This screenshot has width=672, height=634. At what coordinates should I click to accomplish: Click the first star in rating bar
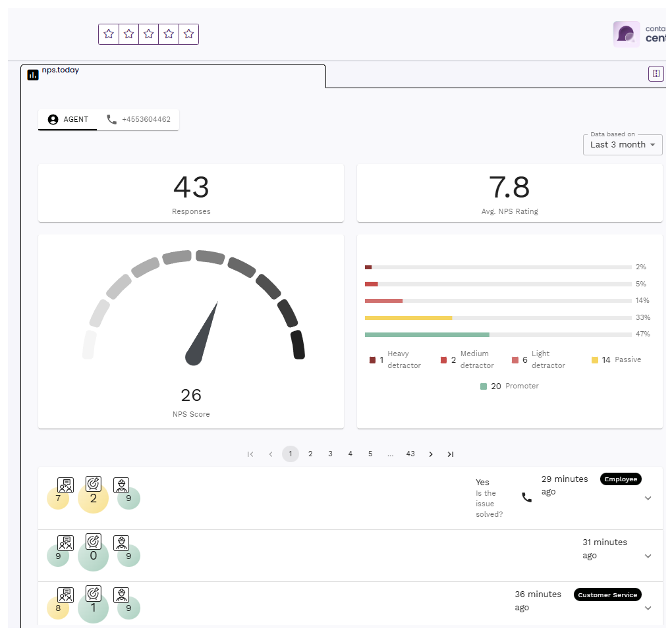(x=109, y=34)
